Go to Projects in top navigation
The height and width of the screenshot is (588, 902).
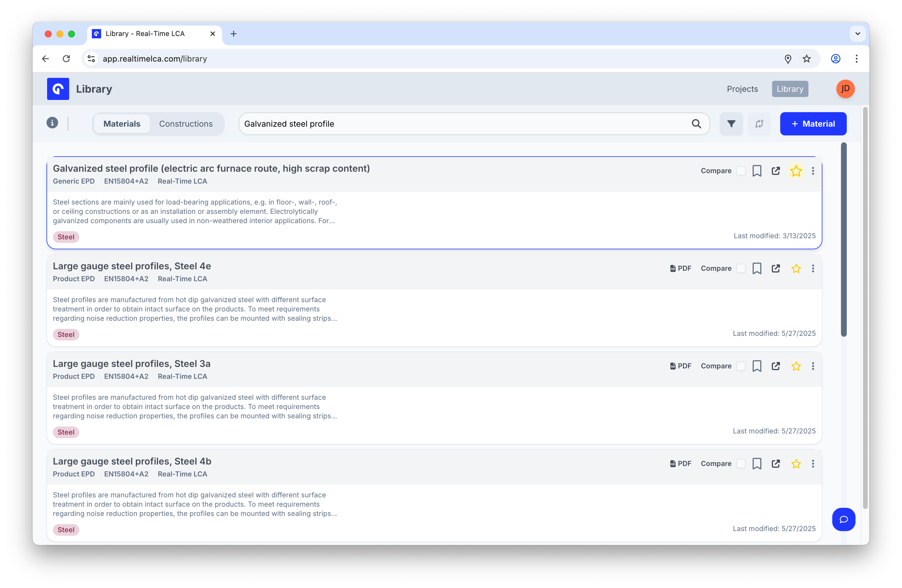(x=742, y=89)
